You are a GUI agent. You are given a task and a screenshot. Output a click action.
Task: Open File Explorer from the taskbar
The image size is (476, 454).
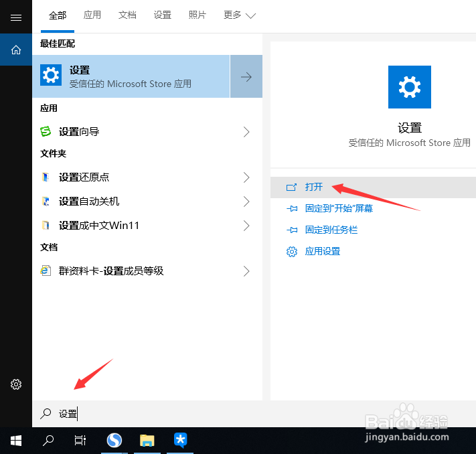tap(147, 441)
